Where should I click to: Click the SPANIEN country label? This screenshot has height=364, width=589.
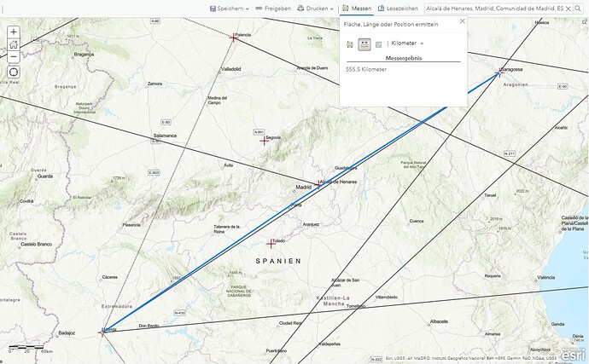click(x=278, y=261)
